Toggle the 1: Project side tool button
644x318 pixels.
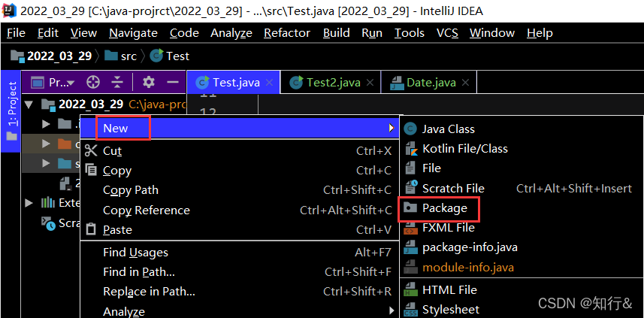coord(11,111)
